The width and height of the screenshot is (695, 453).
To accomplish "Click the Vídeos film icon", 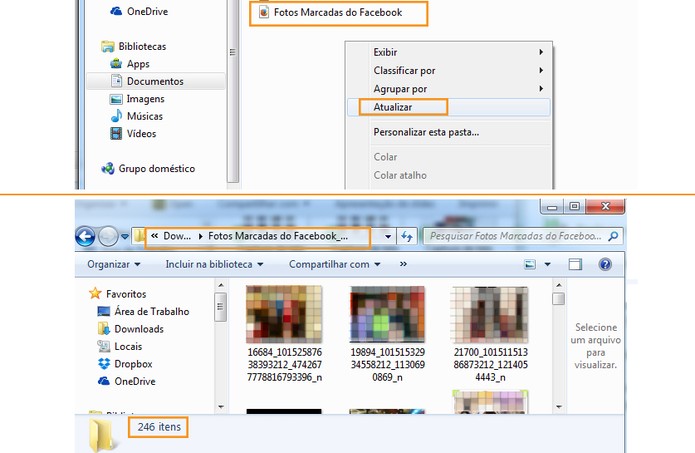I will 116,133.
